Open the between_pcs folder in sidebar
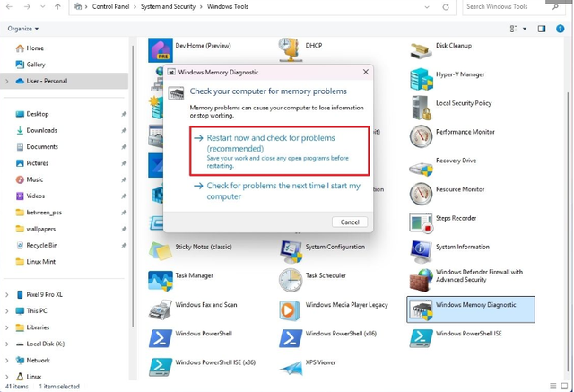This screenshot has width=574, height=392. 44,213
